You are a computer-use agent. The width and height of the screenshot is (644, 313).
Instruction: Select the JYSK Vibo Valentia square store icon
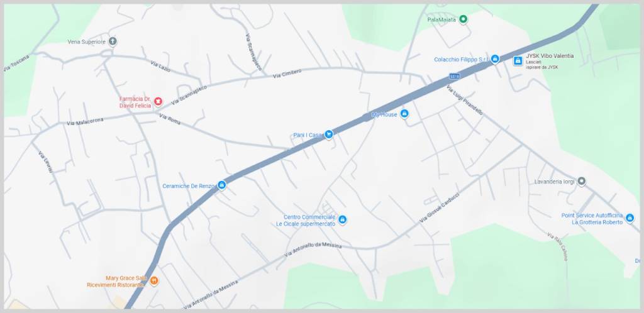coord(518,61)
